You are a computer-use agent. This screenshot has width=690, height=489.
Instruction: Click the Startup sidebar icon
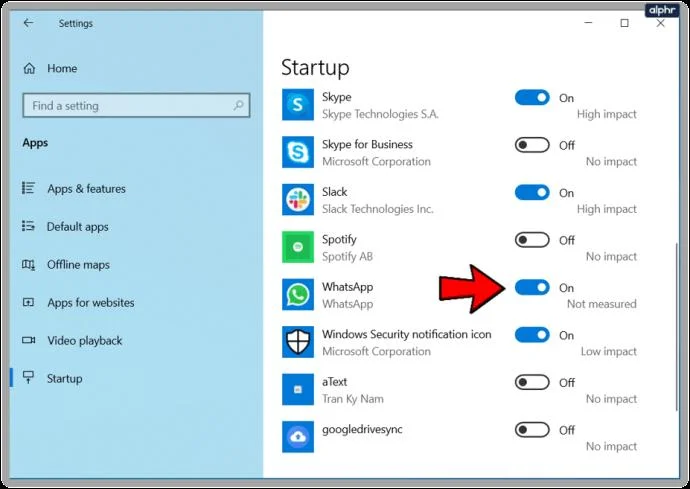tap(28, 377)
